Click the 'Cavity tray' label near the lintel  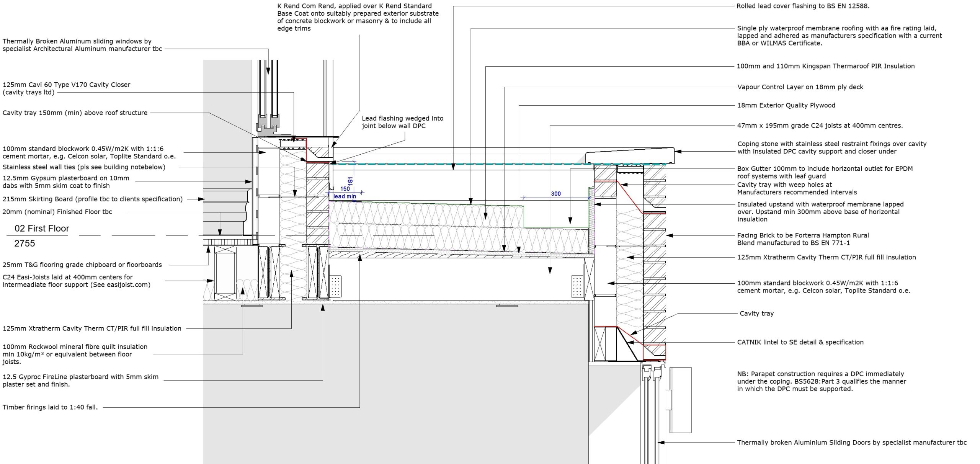click(756, 314)
